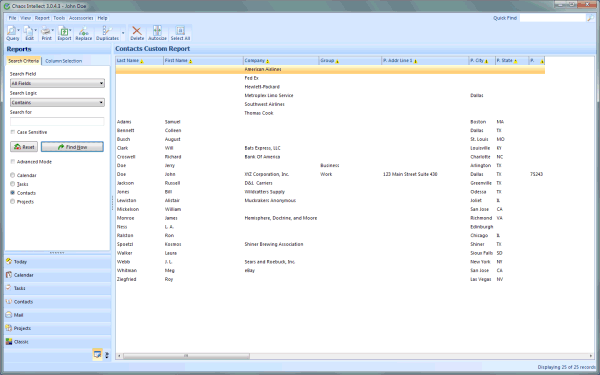Click the Export toolbar icon
600x375 pixels.
pos(64,33)
